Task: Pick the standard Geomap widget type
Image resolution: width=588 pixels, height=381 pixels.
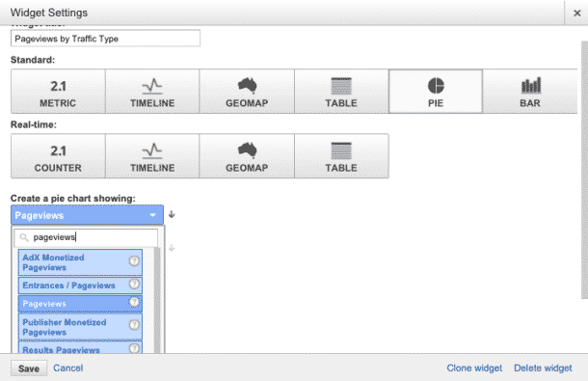Action: click(247, 92)
